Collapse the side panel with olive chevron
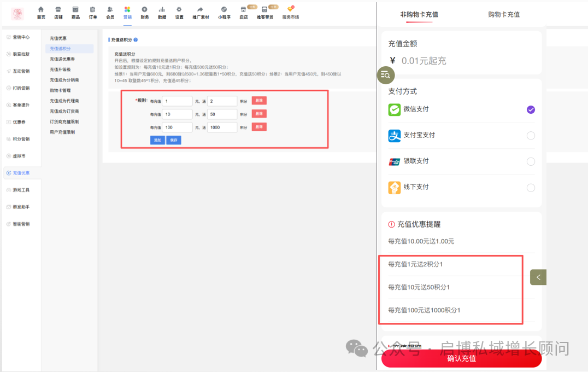Screen dimensions: 588x372 pyautogui.click(x=538, y=277)
